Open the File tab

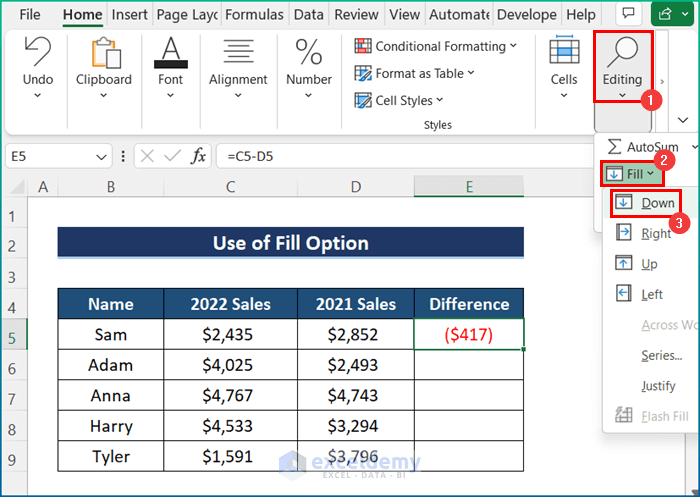[x=30, y=15]
